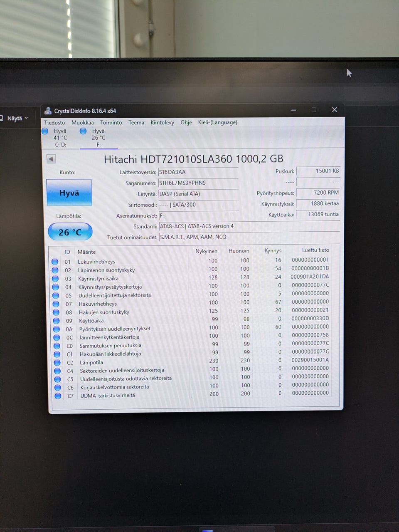Select the Lukuvirhetiheys attribute row text
The width and height of the screenshot is (399, 532).
(96, 262)
